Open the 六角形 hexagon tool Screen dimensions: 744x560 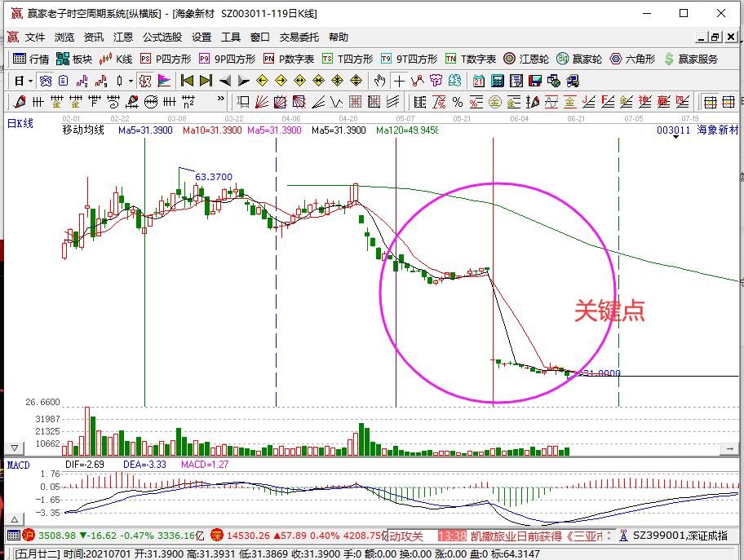632,59
